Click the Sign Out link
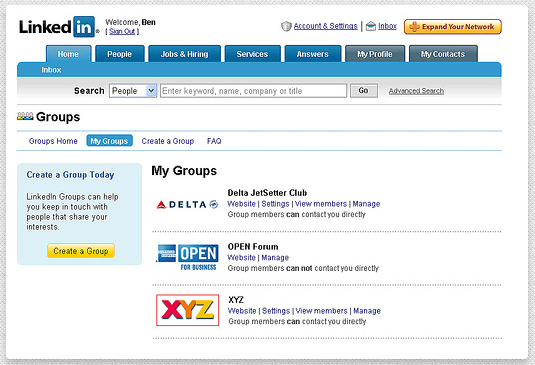This screenshot has height=365, width=535. click(122, 31)
